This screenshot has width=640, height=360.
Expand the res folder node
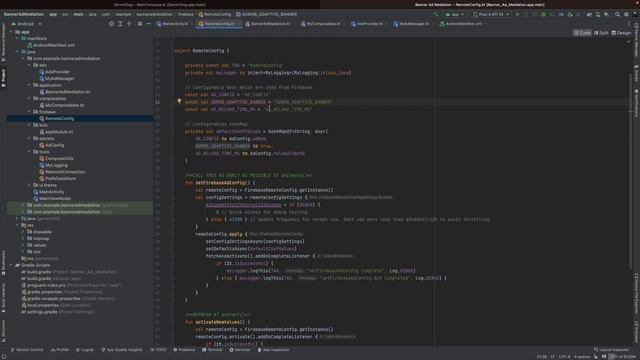[x=17, y=225]
